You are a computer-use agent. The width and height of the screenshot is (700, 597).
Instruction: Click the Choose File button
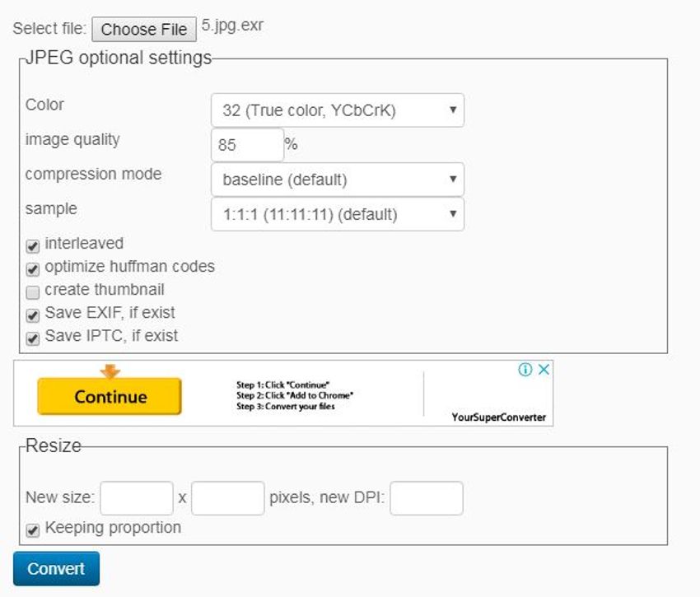(x=144, y=30)
